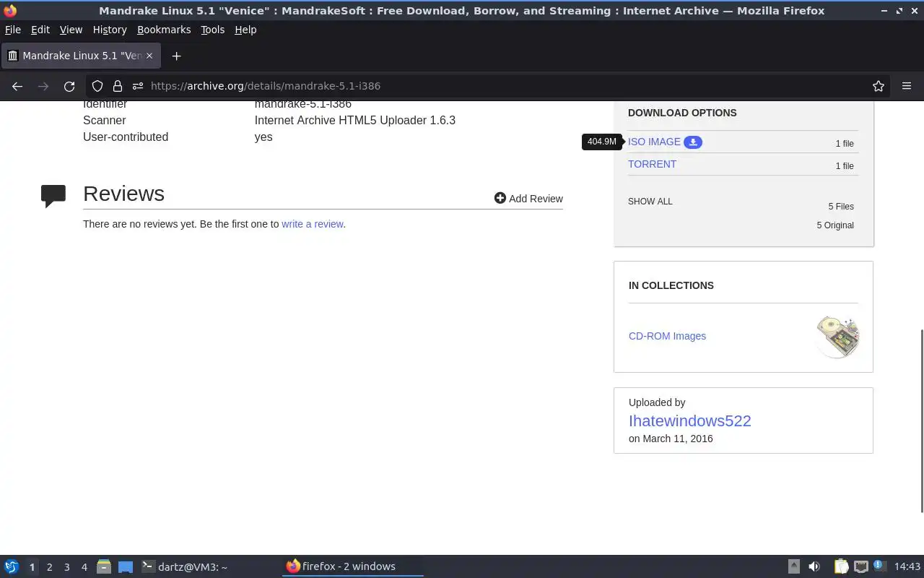Click the site security padlock icon
This screenshot has height=578, width=924.
117,86
